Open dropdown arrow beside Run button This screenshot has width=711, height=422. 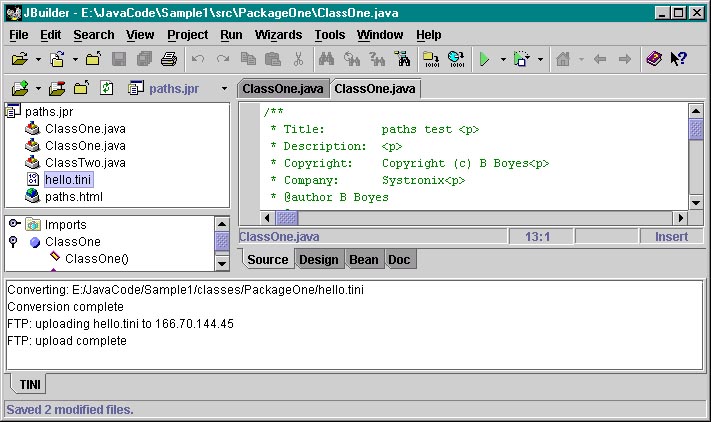[503, 60]
